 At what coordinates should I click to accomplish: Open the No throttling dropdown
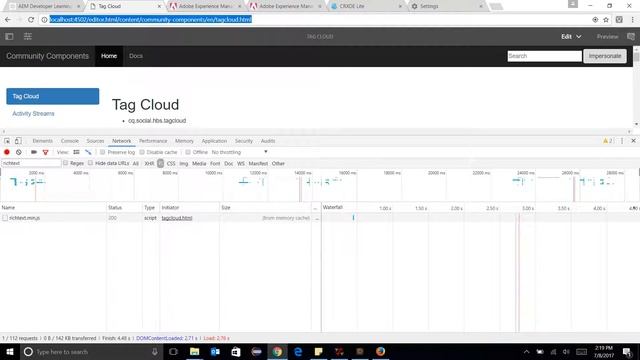pyautogui.click(x=240, y=152)
